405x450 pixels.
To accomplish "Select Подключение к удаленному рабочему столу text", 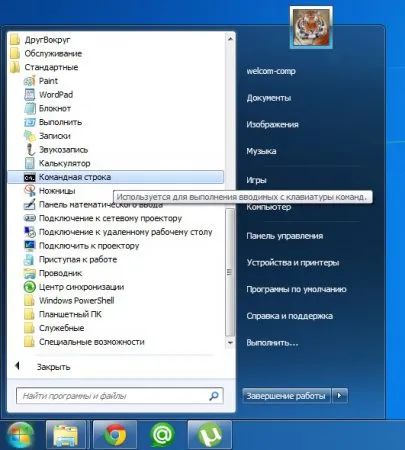I will point(126,232).
